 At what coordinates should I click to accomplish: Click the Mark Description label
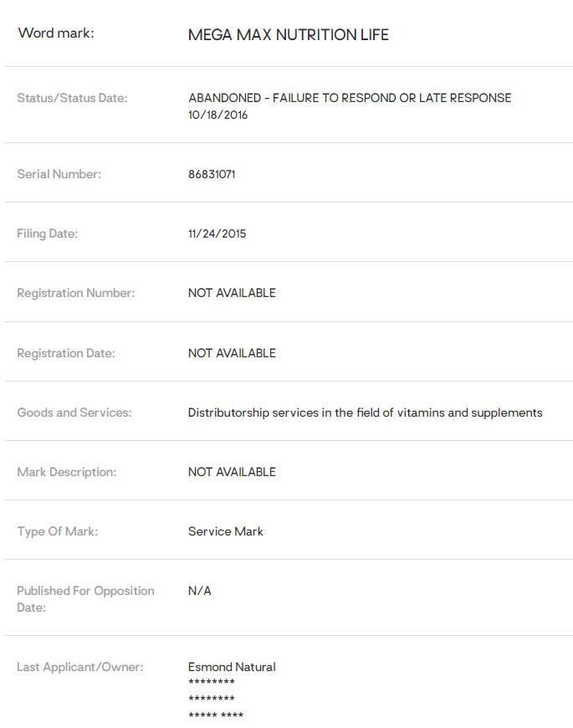(66, 472)
